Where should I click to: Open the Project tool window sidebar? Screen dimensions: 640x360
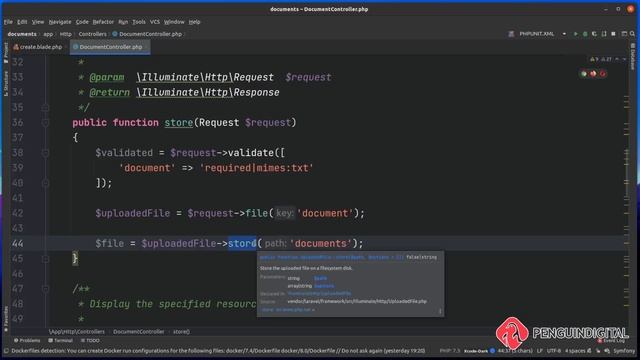click(x=6, y=53)
